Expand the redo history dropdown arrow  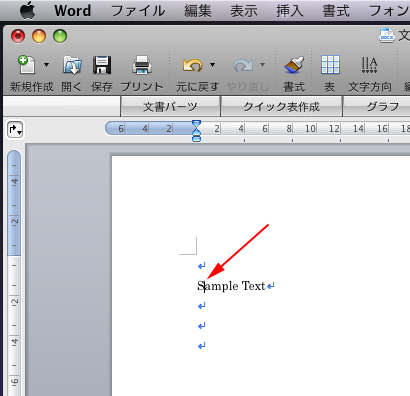262,64
